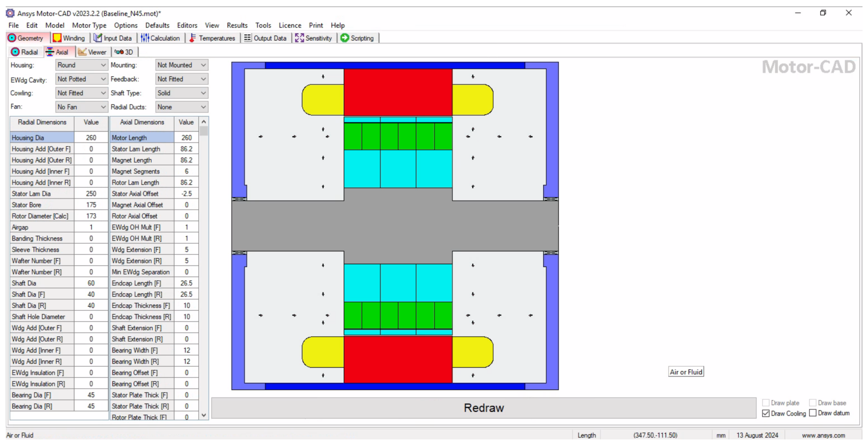This screenshot has width=868, height=447.
Task: Open the 3D glasses icon tab
Action: 119,52
